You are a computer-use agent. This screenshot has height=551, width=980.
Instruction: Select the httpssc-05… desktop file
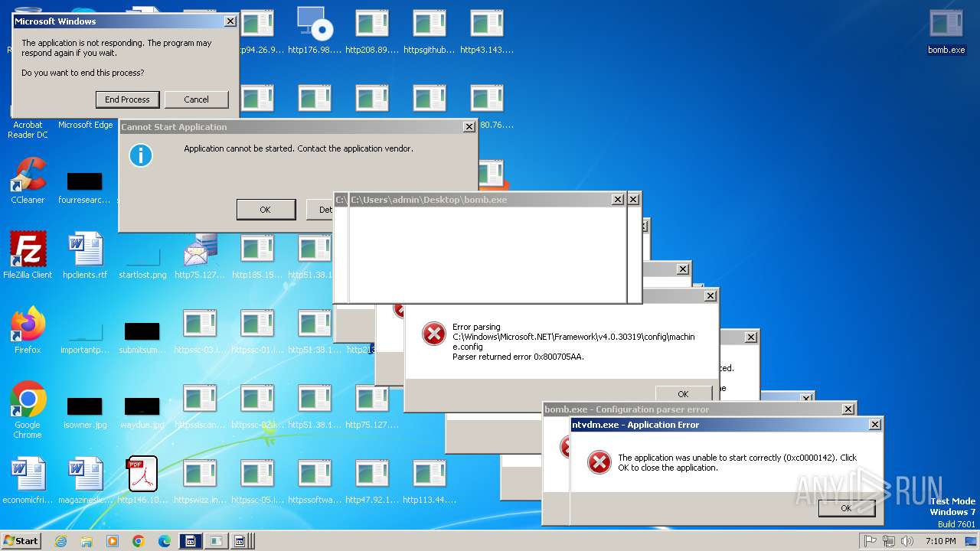(x=257, y=481)
